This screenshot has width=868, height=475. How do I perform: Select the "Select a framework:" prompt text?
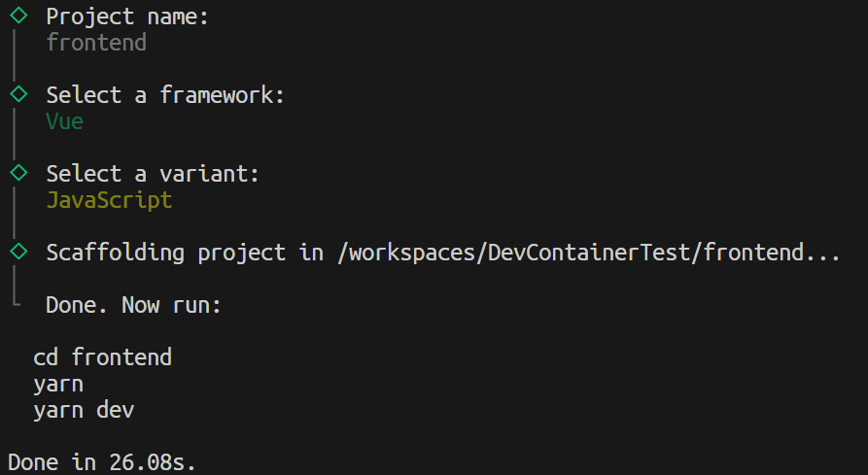(166, 95)
